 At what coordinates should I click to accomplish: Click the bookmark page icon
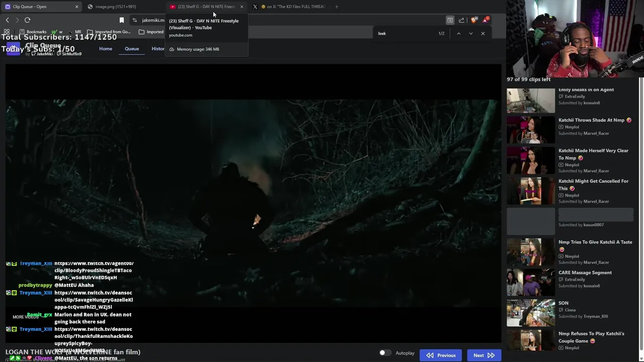(x=121, y=20)
